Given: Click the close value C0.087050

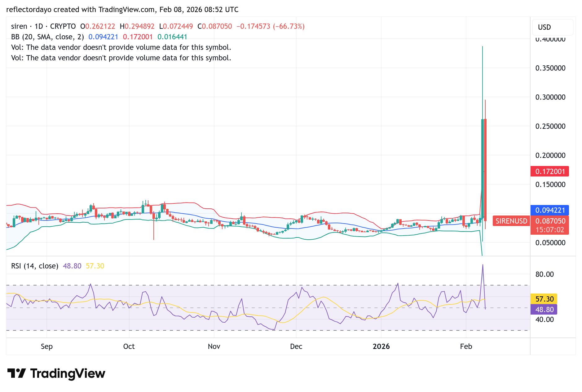Looking at the screenshot, I should tap(215, 26).
